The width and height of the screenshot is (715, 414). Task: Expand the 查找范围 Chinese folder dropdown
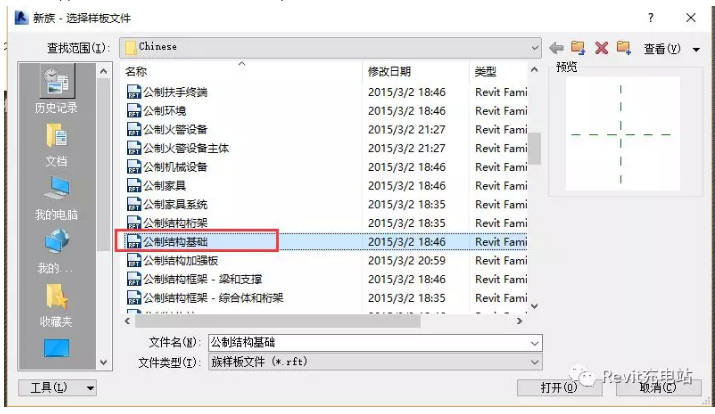[534, 47]
